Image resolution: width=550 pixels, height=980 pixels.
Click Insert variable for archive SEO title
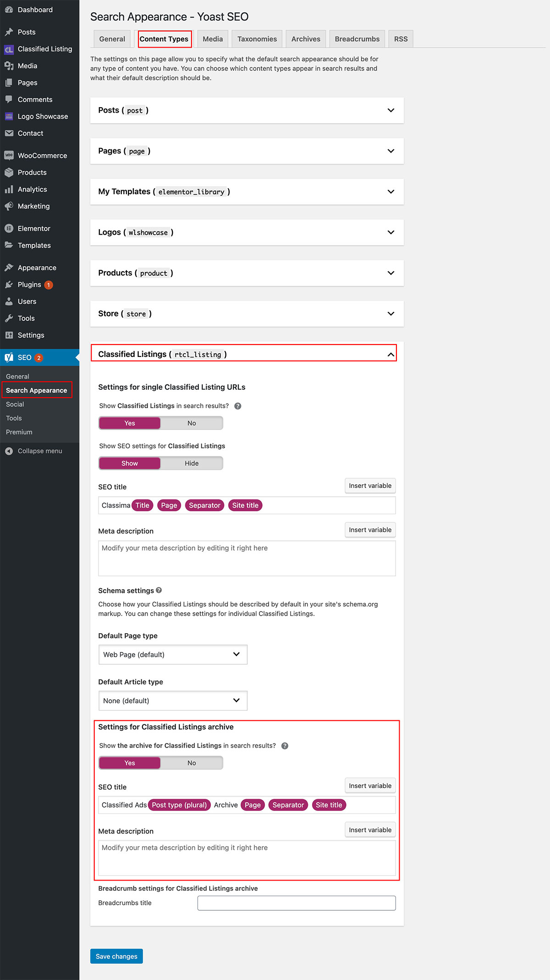[x=370, y=786]
